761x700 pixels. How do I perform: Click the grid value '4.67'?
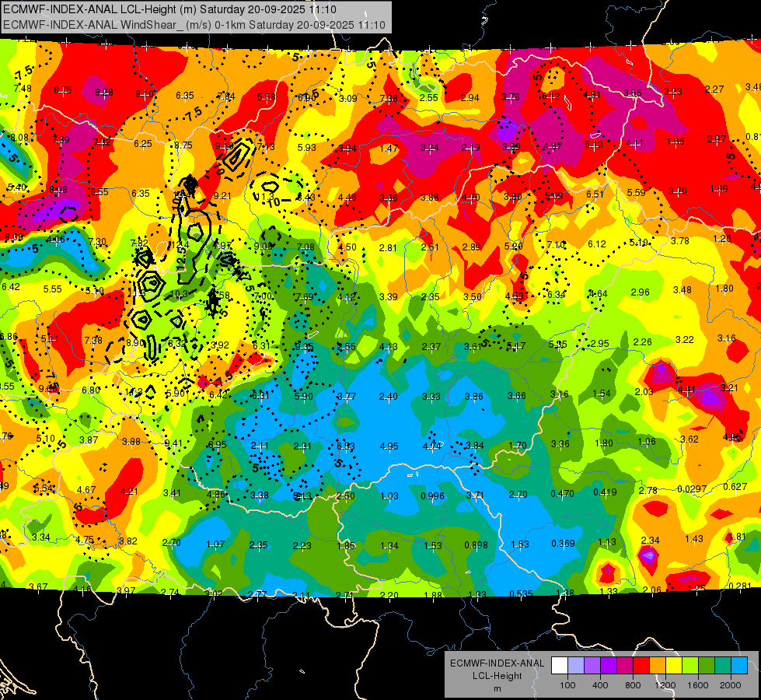point(86,490)
